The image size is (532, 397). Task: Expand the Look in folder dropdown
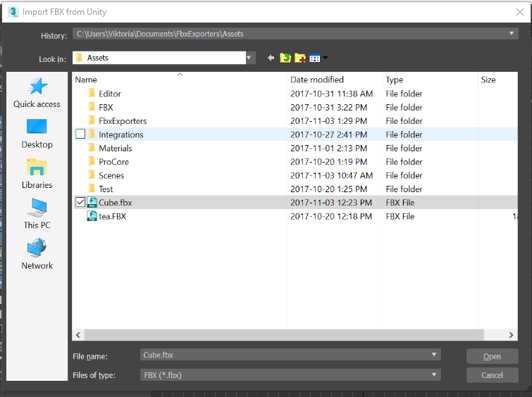click(249, 58)
